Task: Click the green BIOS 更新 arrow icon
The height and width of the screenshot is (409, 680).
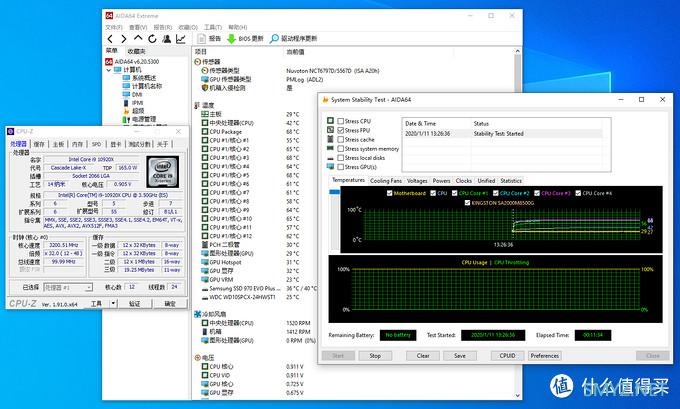Action: [x=232, y=39]
